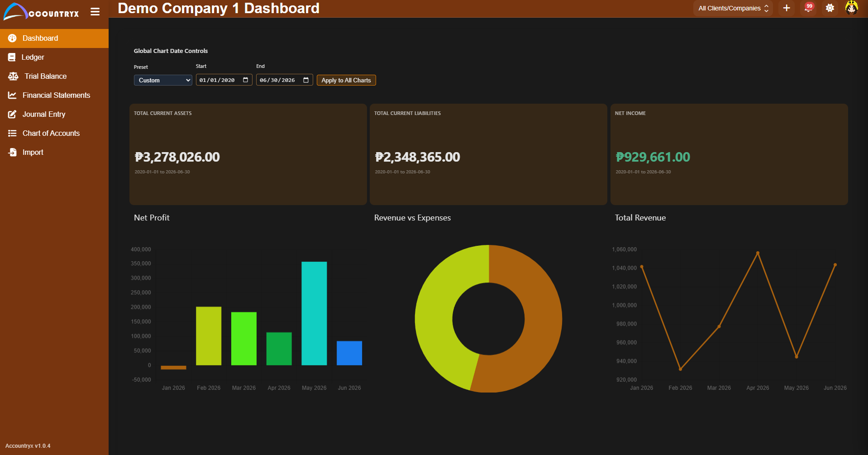This screenshot has height=455, width=868.
Task: Click the Import file icon
Action: [12, 153]
